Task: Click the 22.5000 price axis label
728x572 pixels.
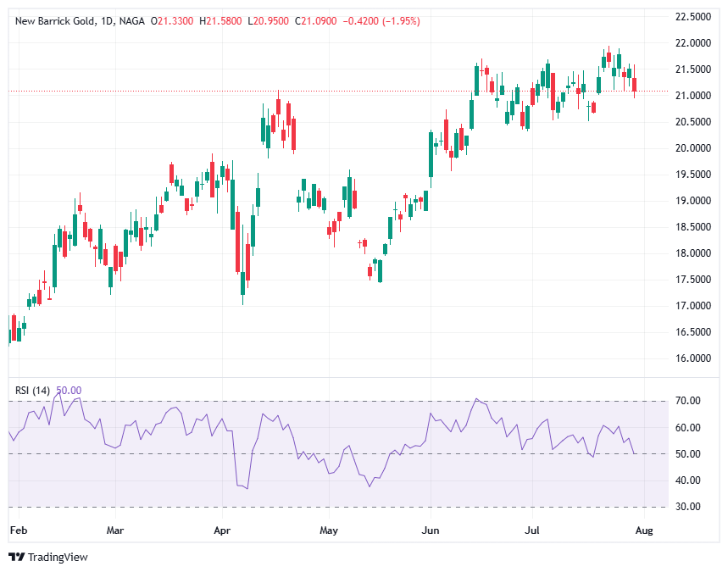Action: coord(692,17)
